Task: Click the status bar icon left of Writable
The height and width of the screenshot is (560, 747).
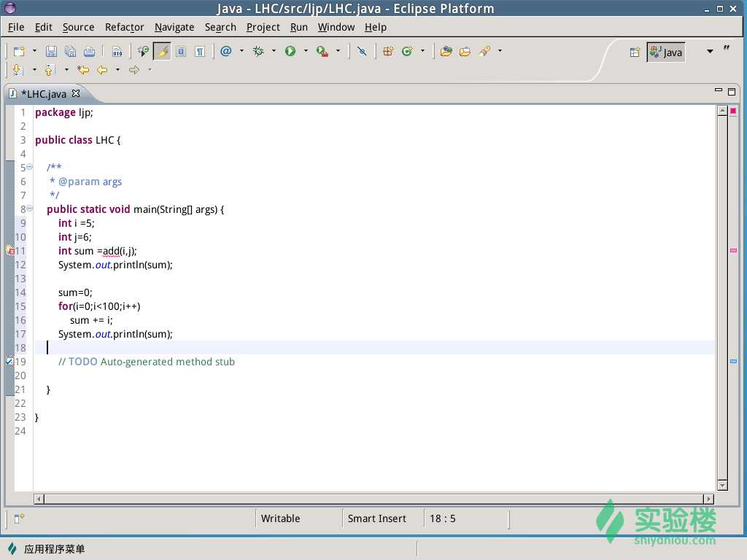Action: (19, 518)
